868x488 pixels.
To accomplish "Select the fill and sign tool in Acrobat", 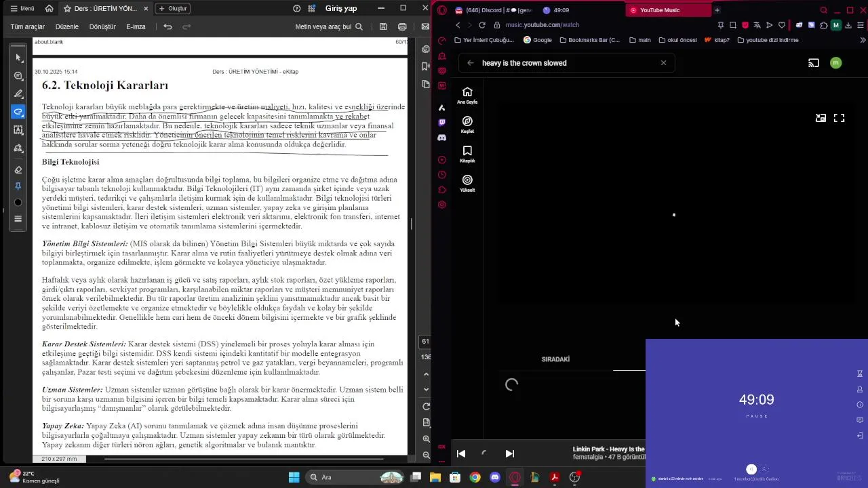I will pyautogui.click(x=18, y=148).
